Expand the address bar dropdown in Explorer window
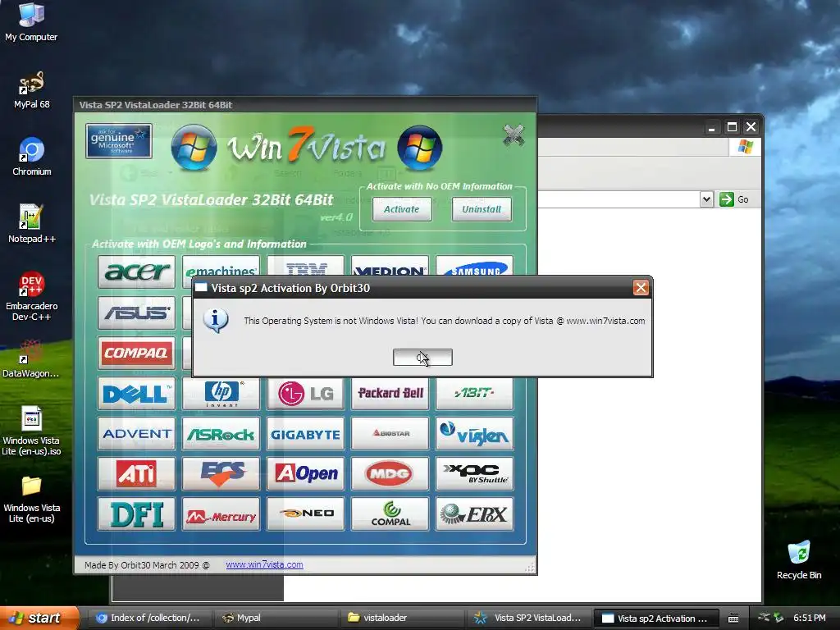Image resolution: width=840 pixels, height=630 pixels. pos(706,199)
